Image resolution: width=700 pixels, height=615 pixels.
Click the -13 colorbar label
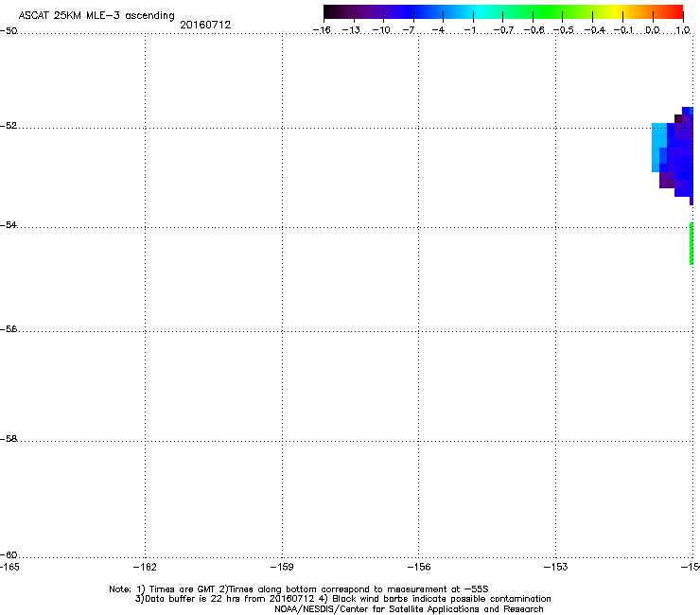tap(351, 30)
